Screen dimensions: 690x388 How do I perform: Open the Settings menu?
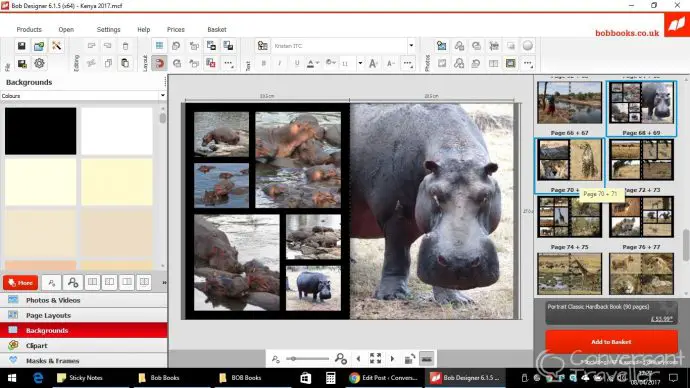tap(108, 29)
